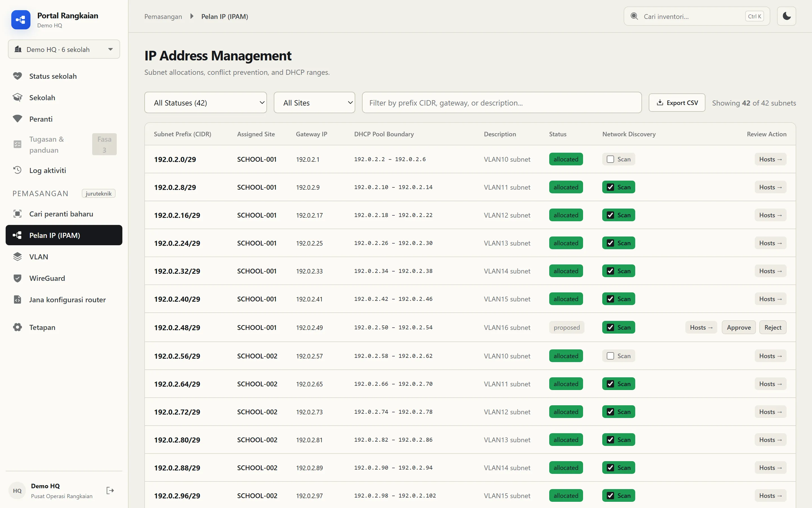Open the All Sites dropdown
Viewport: 812px width, 508px height.
tap(314, 102)
